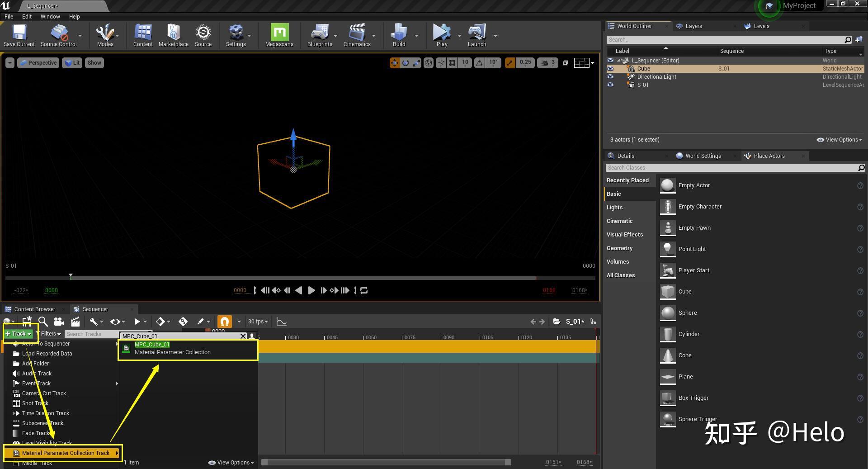Open the Window menu

50,16
